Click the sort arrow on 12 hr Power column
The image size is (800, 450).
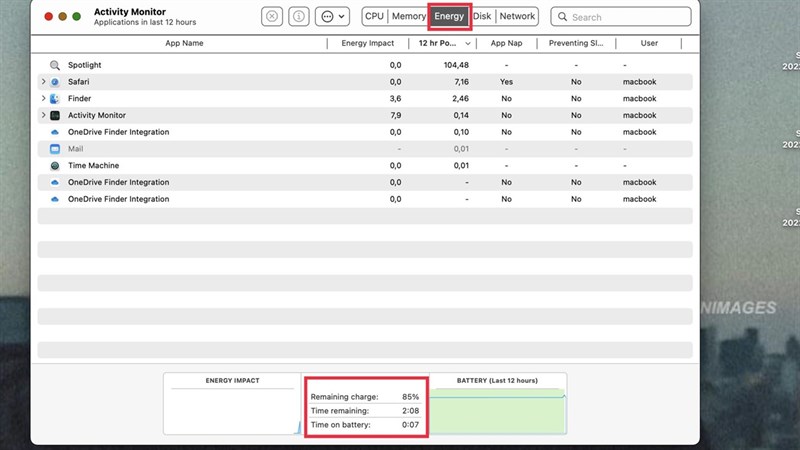click(467, 44)
